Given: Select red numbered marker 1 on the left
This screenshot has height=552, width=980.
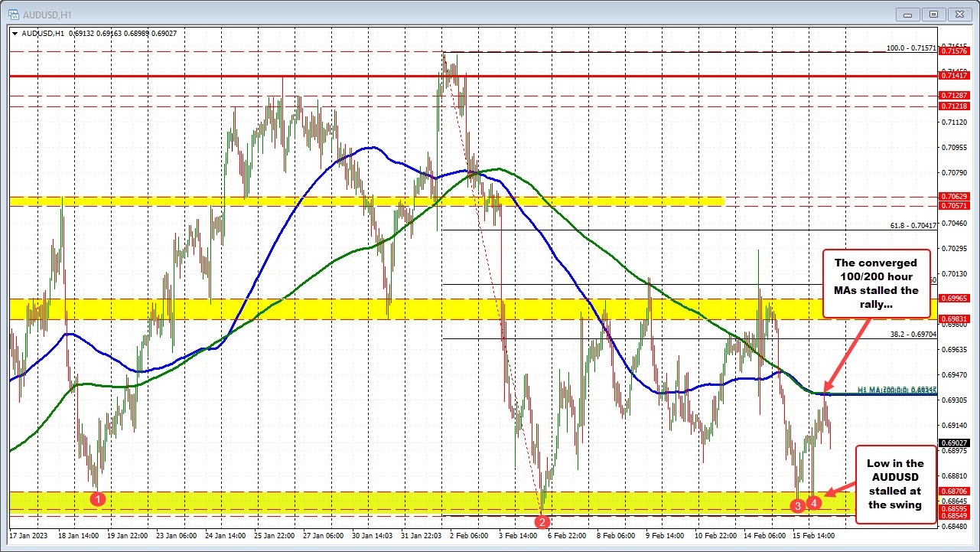Looking at the screenshot, I should (99, 498).
